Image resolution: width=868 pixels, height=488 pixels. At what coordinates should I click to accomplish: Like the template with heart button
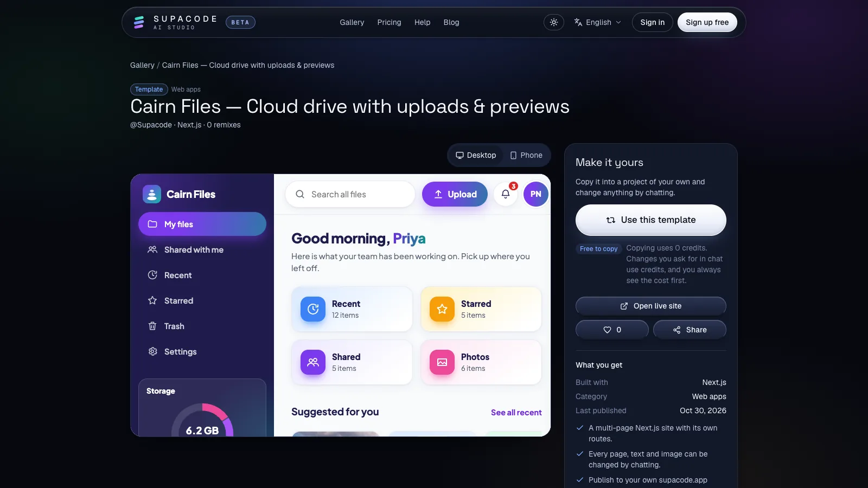pos(612,330)
